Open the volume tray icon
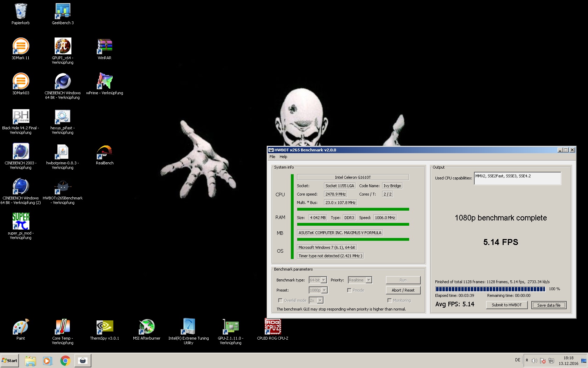Image resolution: width=588 pixels, height=368 pixels. tap(534, 361)
